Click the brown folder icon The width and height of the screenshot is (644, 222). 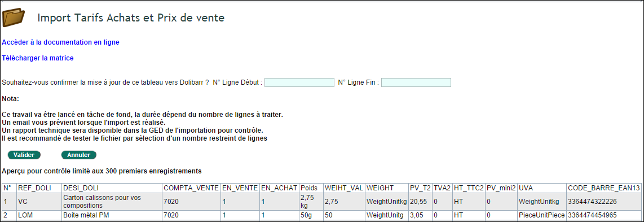[14, 18]
